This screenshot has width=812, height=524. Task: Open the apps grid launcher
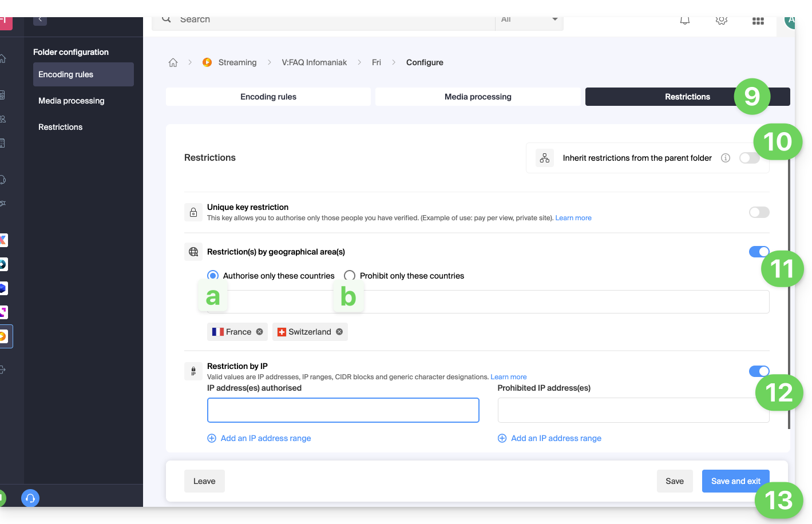758,21
